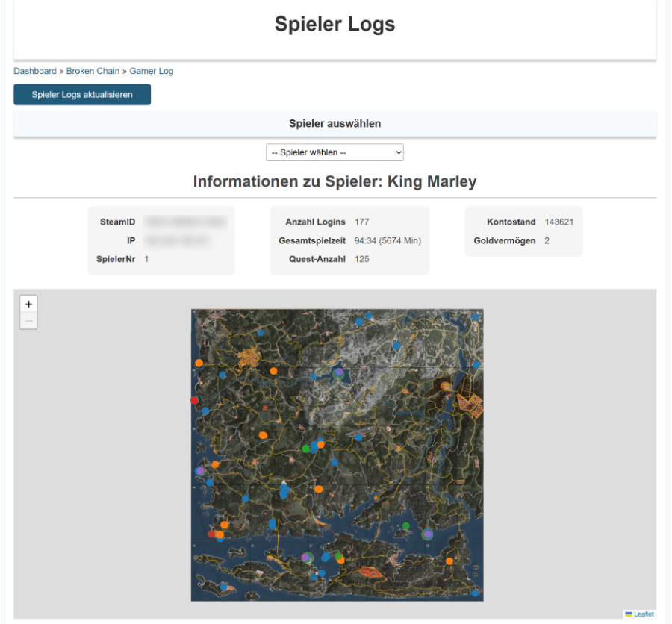Select Gesamtspielzeit value 94:34 (5674 Min)
The height and width of the screenshot is (624, 672).
pos(388,241)
